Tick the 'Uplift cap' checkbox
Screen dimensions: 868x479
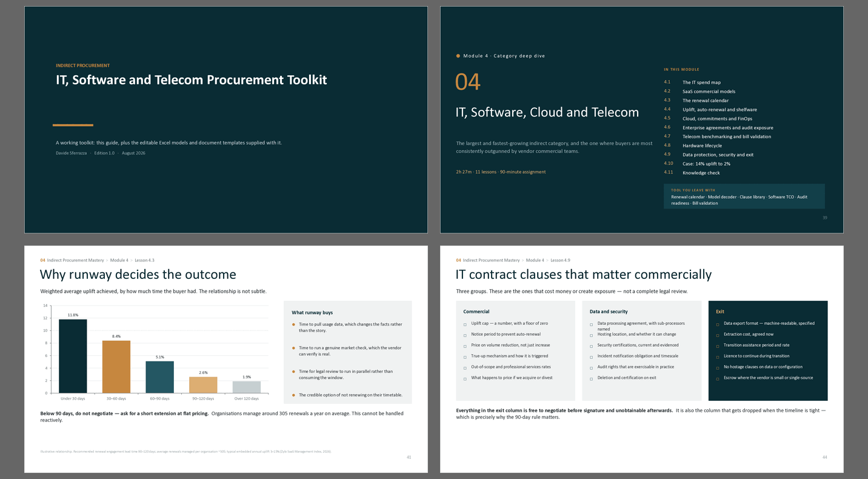click(x=465, y=324)
